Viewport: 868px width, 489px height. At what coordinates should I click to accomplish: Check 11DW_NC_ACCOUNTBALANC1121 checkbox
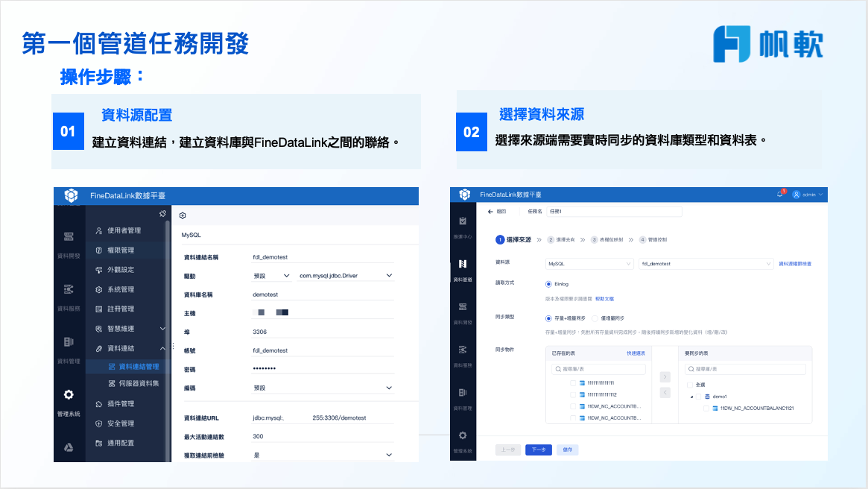point(706,408)
